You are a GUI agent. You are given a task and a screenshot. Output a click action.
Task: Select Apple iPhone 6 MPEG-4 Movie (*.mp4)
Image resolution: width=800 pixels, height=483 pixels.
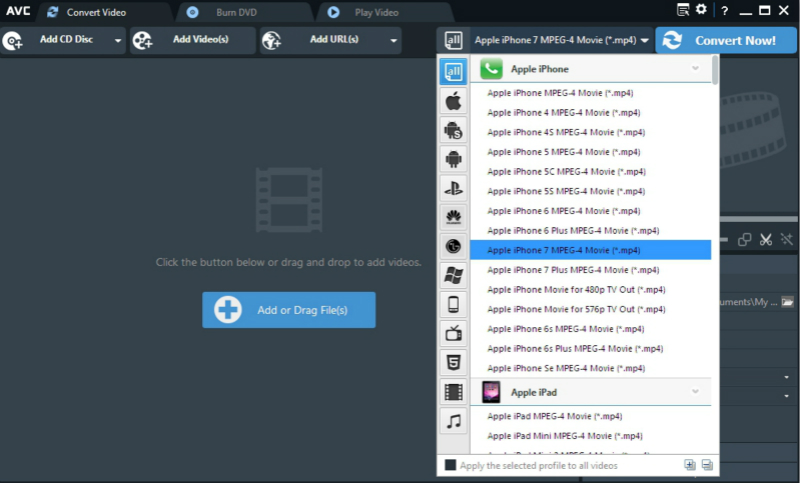[590, 211]
